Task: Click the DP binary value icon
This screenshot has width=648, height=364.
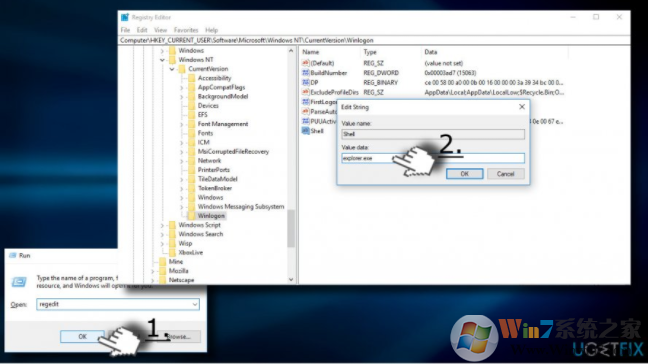Action: pyautogui.click(x=305, y=82)
